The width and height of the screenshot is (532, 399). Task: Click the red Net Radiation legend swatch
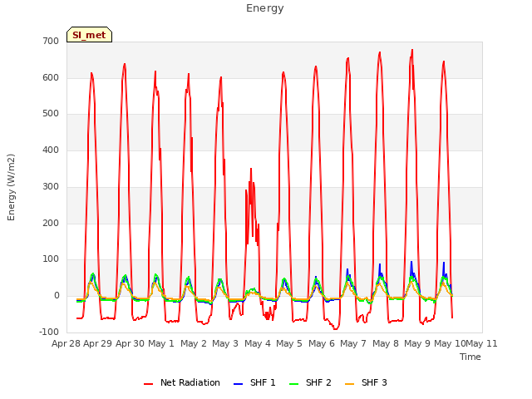pos(148,384)
